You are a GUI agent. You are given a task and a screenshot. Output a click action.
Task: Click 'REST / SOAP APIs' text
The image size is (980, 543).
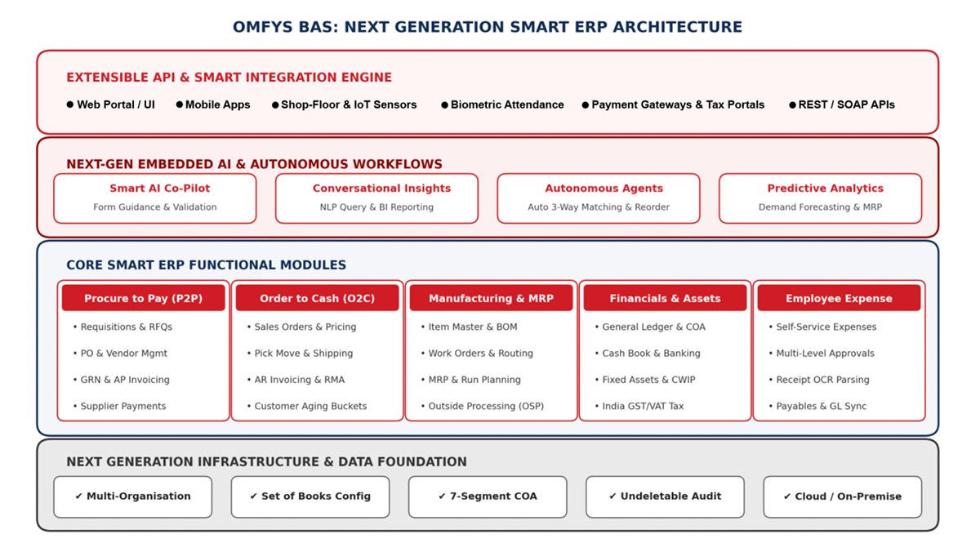coord(842,105)
